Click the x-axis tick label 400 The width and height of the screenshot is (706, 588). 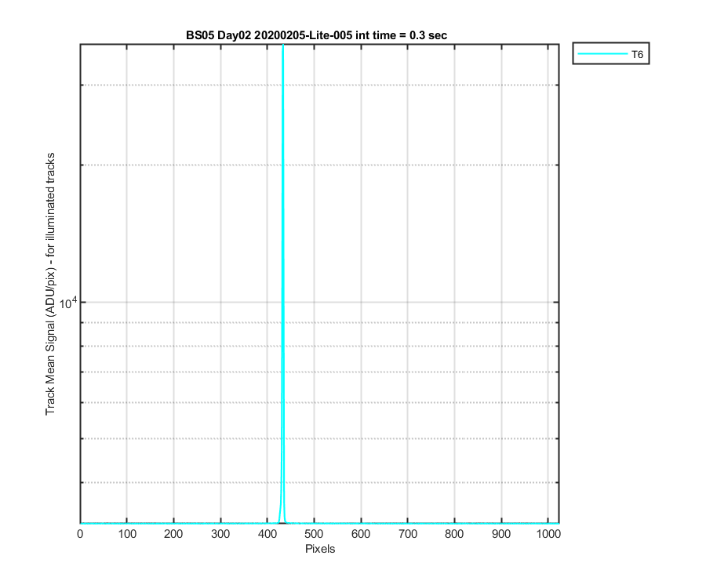pos(267,534)
